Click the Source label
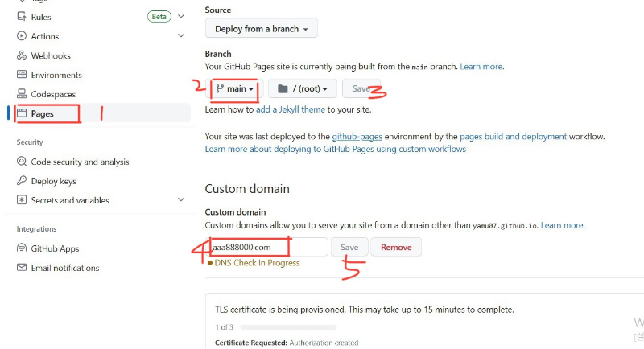Viewport: 644px width, 349px height. coord(217,10)
